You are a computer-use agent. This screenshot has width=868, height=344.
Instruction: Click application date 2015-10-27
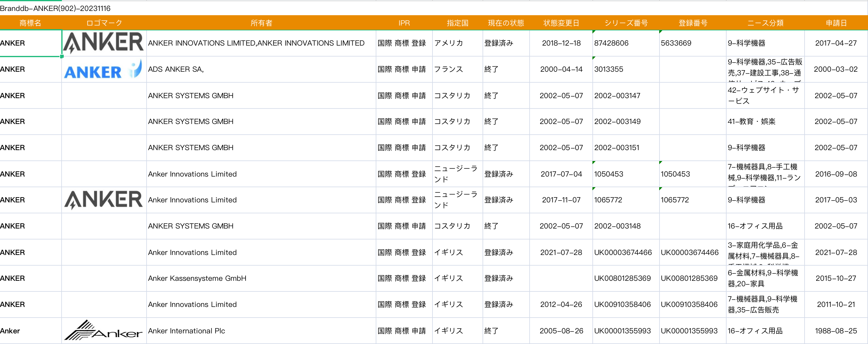[836, 278]
